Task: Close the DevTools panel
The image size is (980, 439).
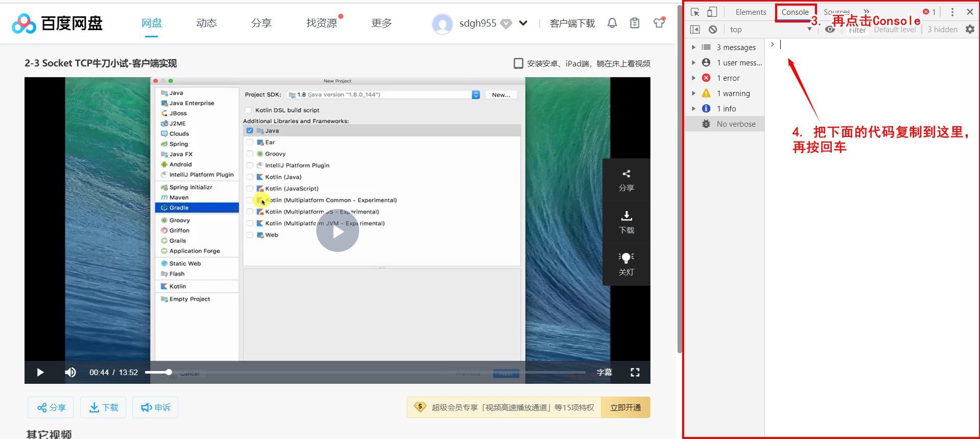Action: tap(970, 12)
